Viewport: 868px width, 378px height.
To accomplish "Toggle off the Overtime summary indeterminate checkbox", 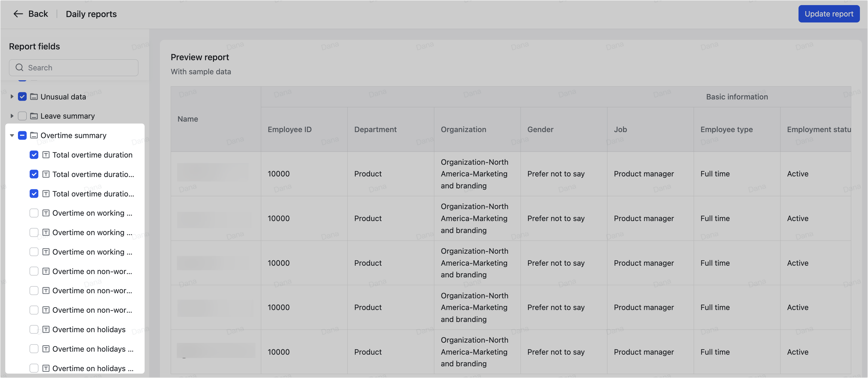I will [x=22, y=135].
